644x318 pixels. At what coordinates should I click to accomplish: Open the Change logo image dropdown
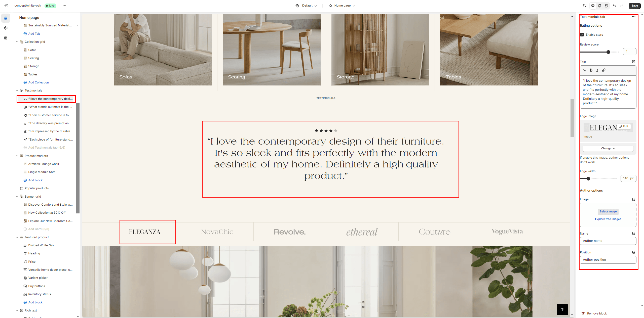[608, 149]
